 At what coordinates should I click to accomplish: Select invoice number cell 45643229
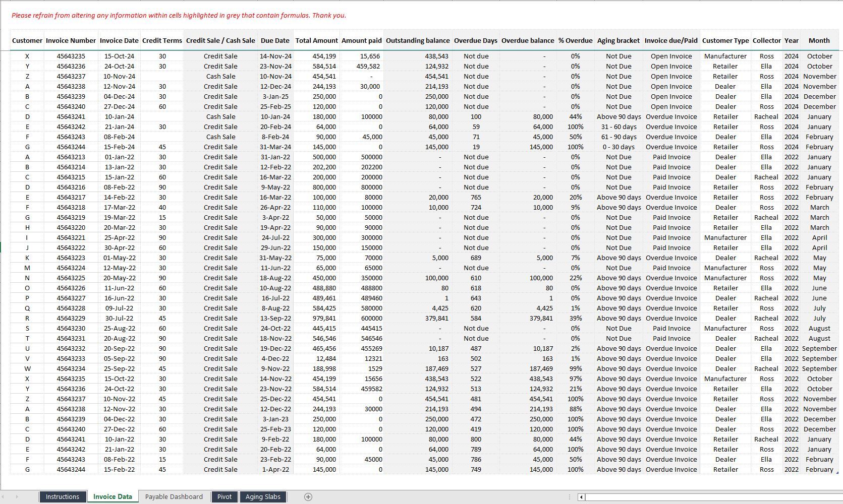(71, 318)
